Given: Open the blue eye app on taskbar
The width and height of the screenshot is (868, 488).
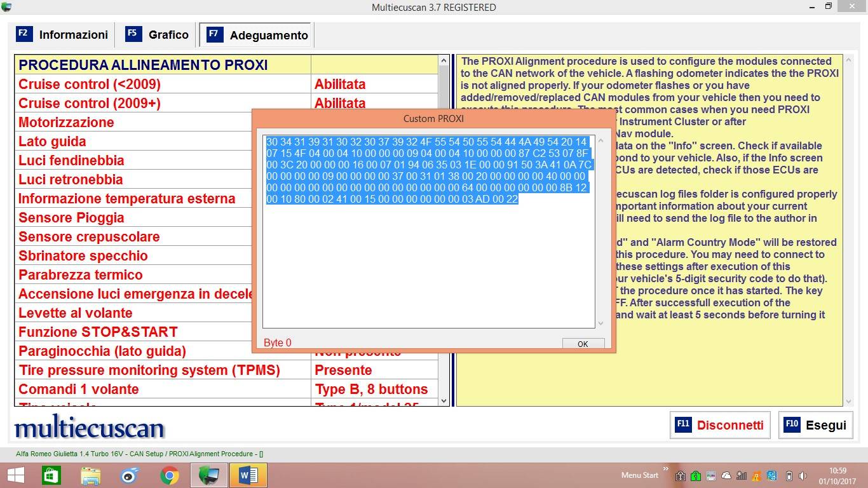Looking at the screenshot, I should click(130, 475).
